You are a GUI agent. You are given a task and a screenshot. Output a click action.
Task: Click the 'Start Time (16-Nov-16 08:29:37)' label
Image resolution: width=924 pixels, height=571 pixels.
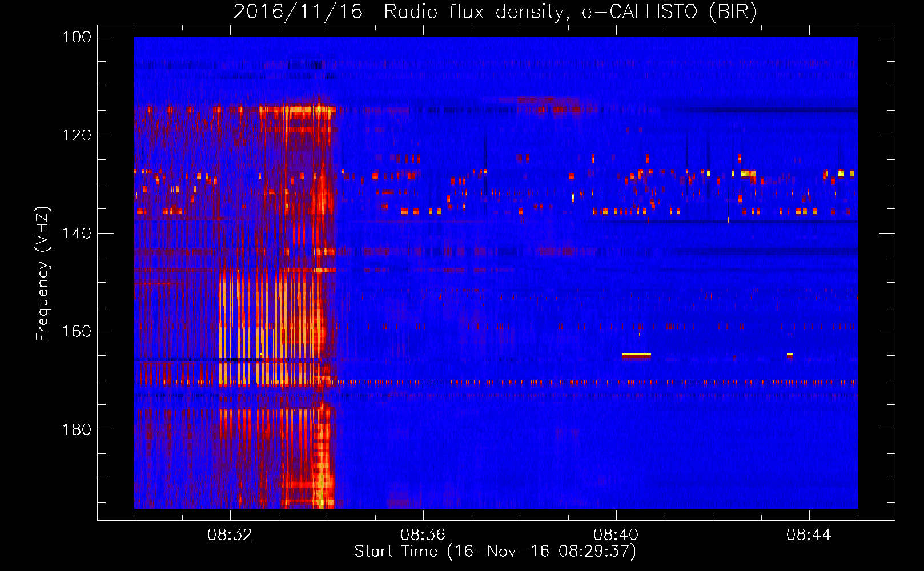495,552
